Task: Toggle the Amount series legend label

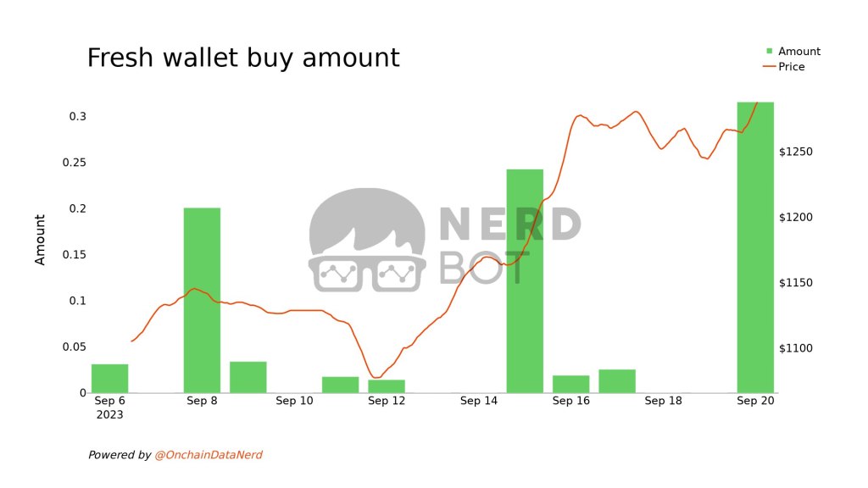Action: coord(799,52)
